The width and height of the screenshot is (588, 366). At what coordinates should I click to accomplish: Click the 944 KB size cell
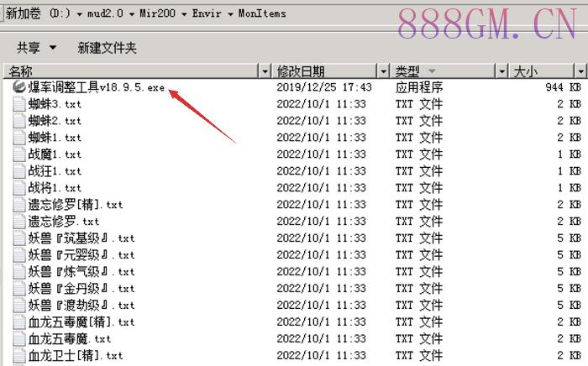pyautogui.click(x=564, y=87)
